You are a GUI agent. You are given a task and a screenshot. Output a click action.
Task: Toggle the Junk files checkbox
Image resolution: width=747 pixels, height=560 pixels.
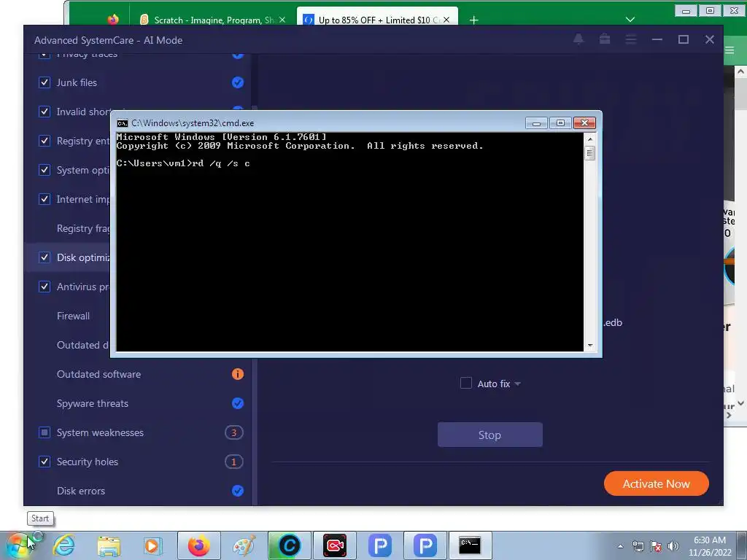[44, 82]
